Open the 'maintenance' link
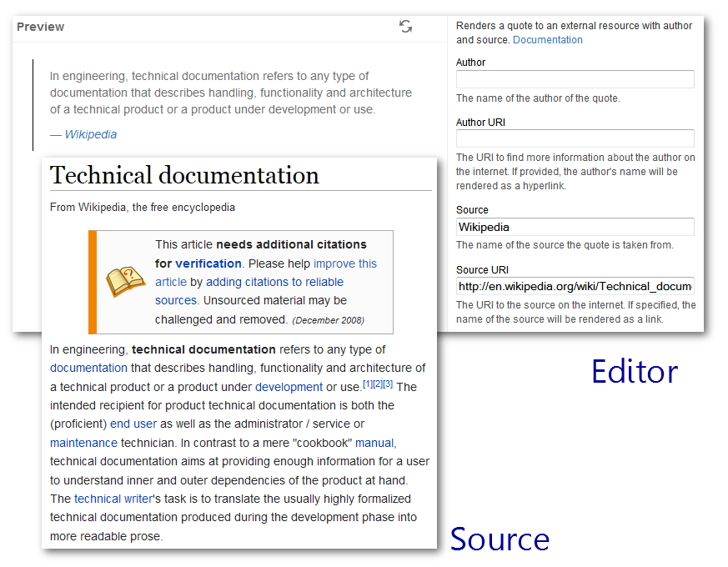728x567 pixels. pos(83,443)
